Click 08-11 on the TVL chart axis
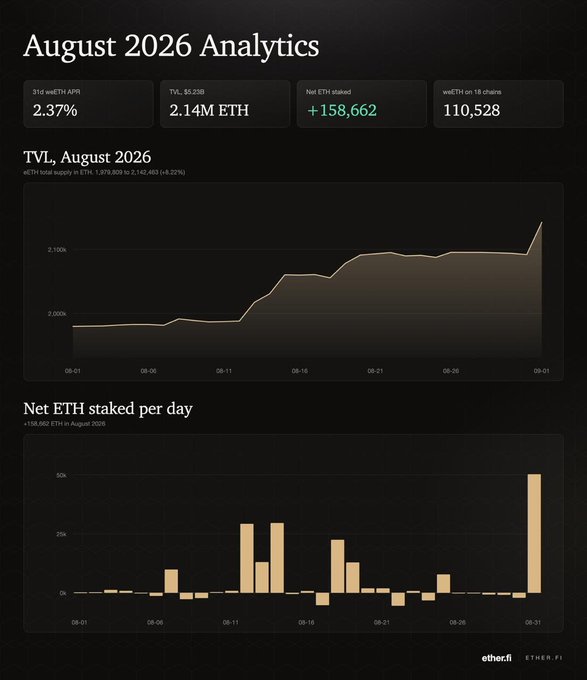 click(x=224, y=371)
